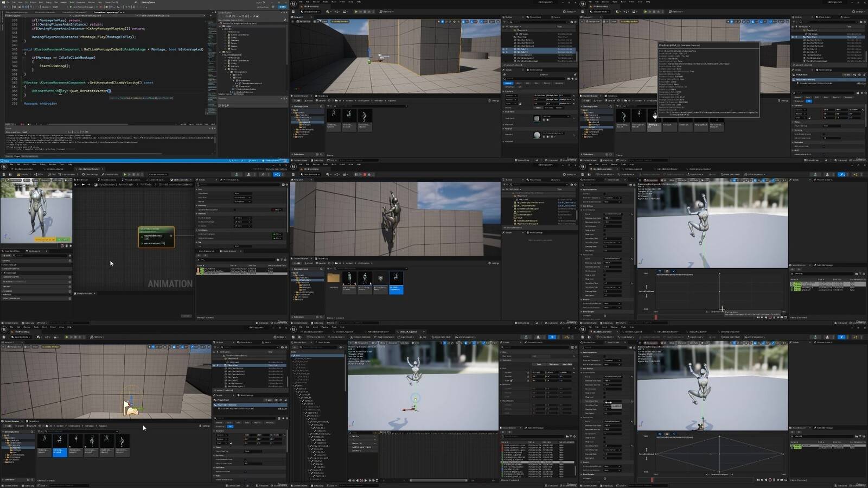Select the All filter in the Player Start Details panel
The width and height of the screenshot is (868, 488).
pyautogui.click(x=230, y=426)
